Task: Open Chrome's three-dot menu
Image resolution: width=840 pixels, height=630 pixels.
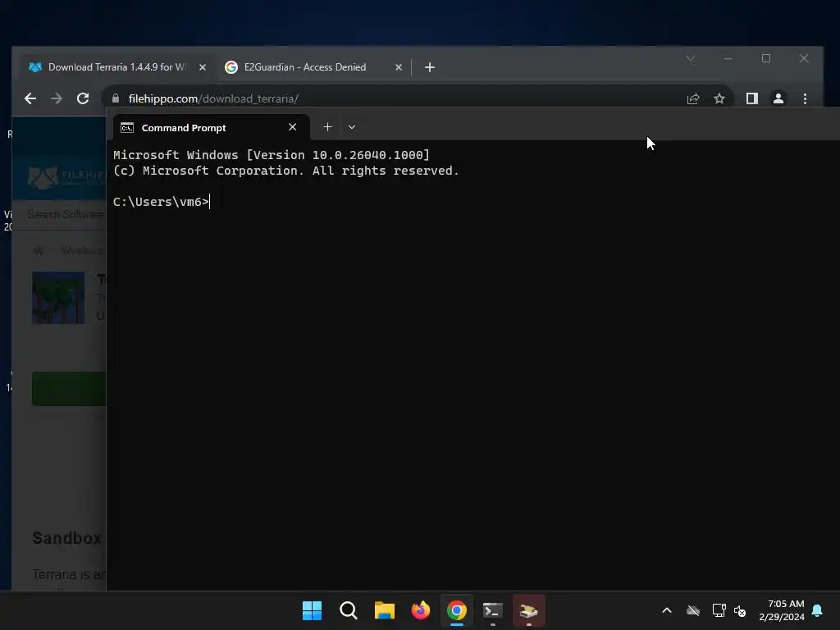Action: pyautogui.click(x=805, y=98)
